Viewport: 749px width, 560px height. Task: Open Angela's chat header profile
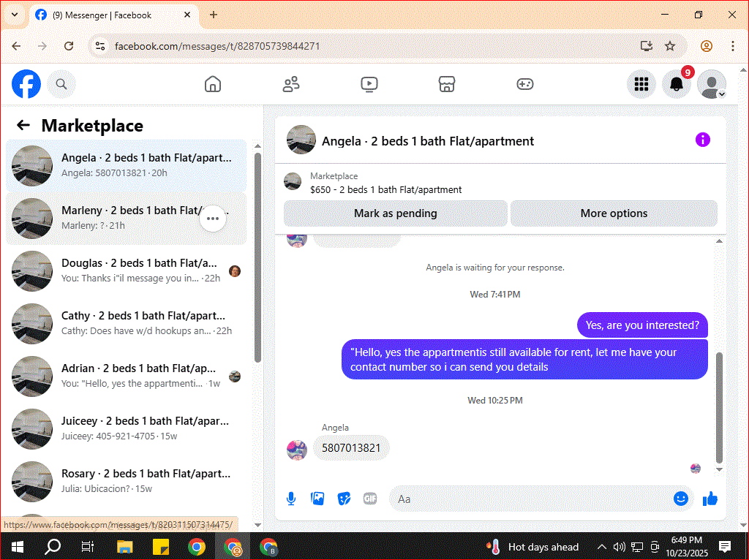click(x=411, y=141)
